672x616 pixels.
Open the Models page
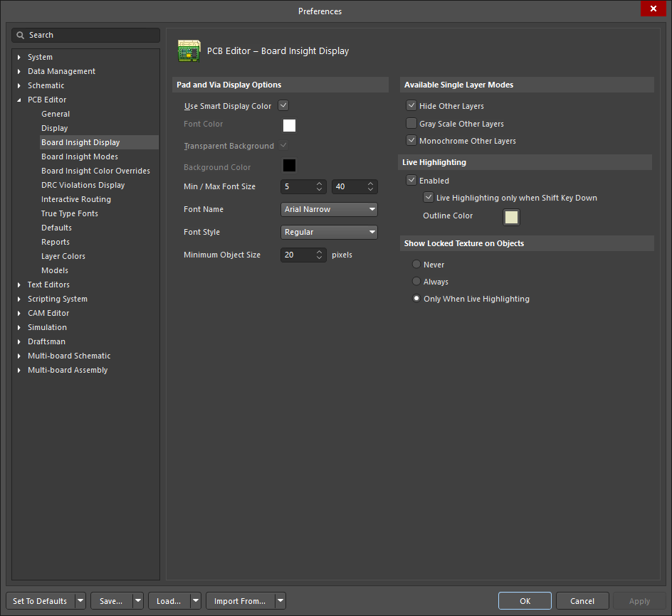[x=54, y=270]
